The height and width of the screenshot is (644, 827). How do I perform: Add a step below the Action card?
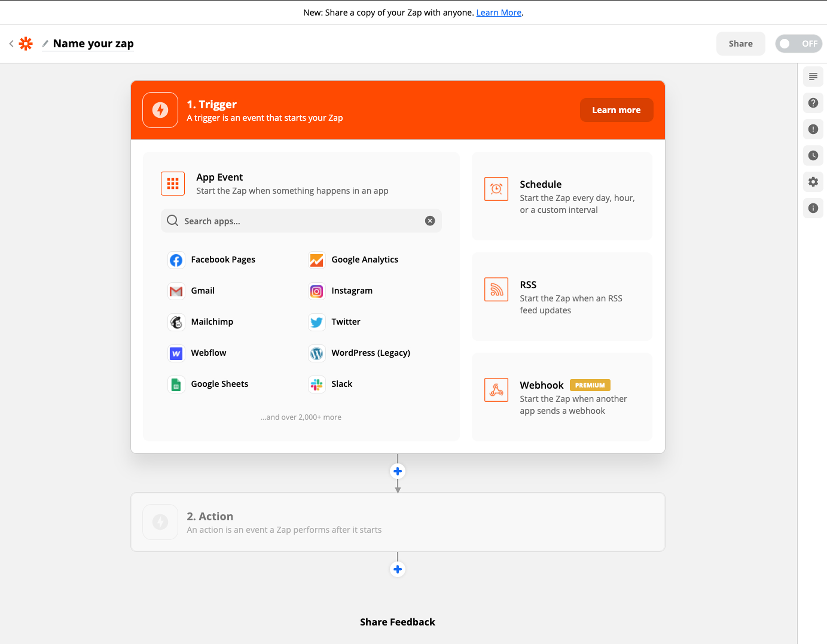point(398,569)
